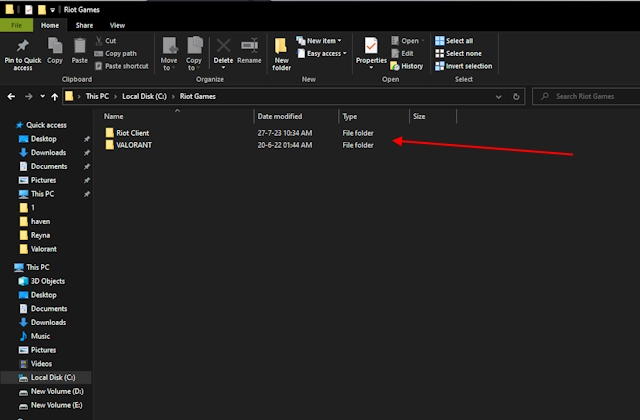Click Invert selection
Image resolution: width=640 pixels, height=420 pixels.
click(463, 66)
